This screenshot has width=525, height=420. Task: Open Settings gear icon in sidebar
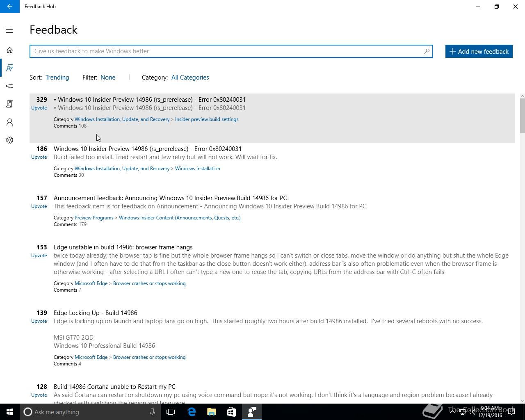[9, 140]
